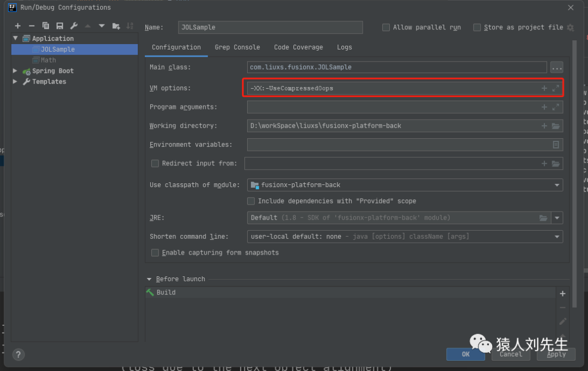Enable Allow parallel run checkbox
This screenshot has height=371, width=588.
pos(386,27)
